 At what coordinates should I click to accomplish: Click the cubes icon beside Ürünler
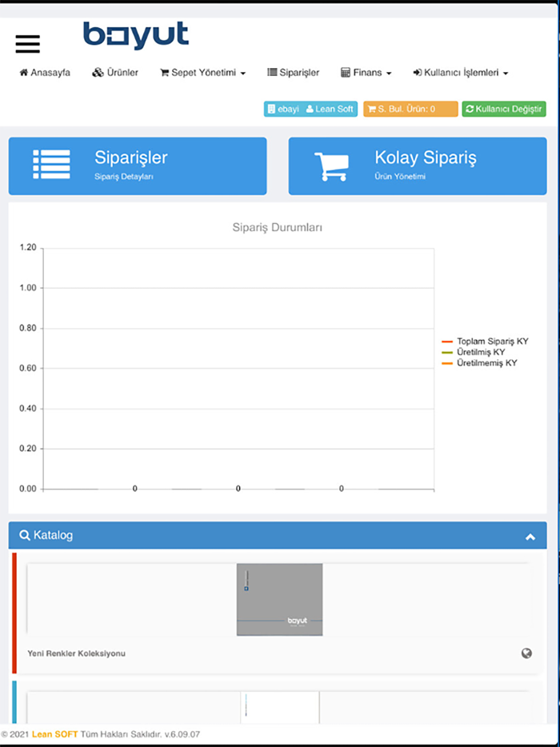click(x=98, y=73)
